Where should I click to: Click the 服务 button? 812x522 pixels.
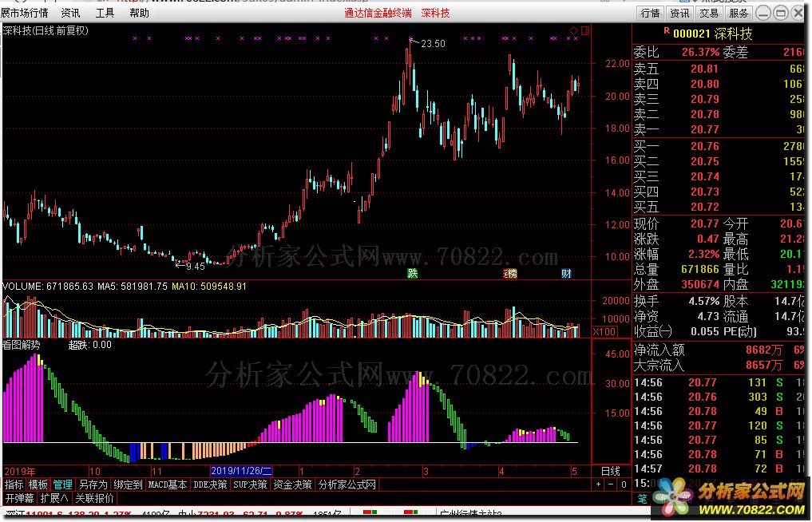coord(739,13)
